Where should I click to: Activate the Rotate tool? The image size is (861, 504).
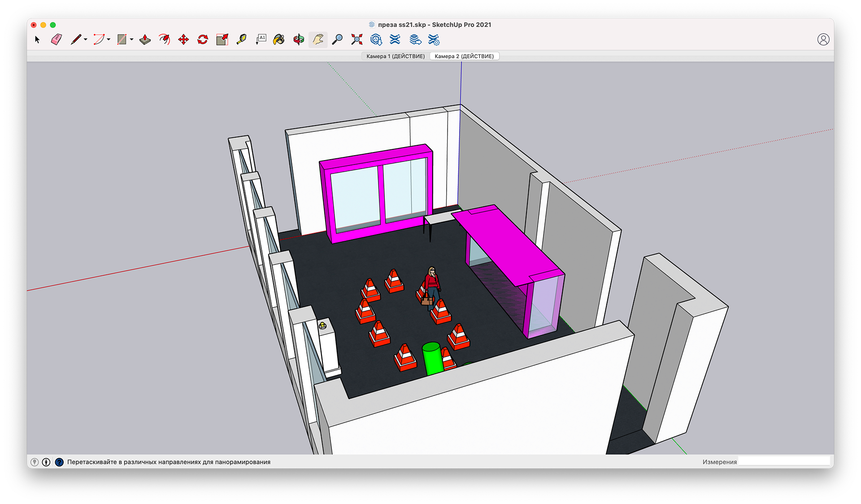pyautogui.click(x=203, y=40)
